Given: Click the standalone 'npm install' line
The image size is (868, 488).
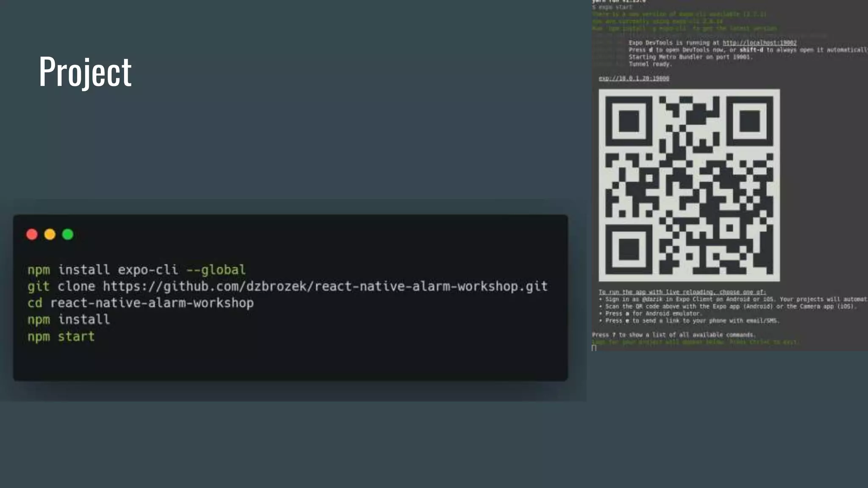Looking at the screenshot, I should (69, 319).
